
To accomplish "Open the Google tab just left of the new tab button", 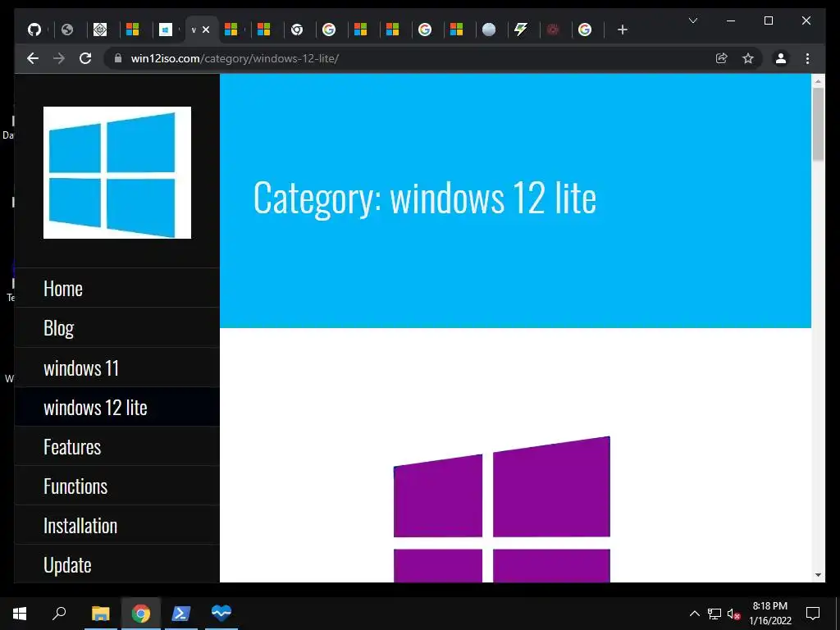I will pyautogui.click(x=585, y=30).
